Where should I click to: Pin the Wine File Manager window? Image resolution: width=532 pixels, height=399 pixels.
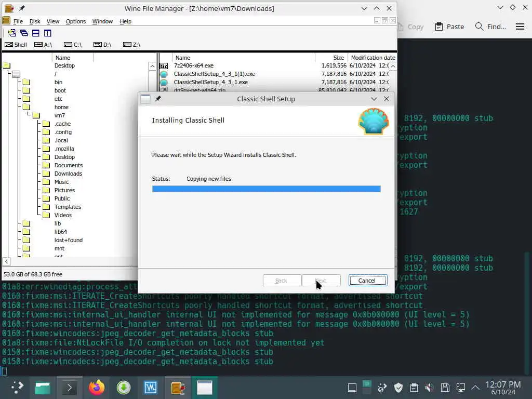pyautogui.click(x=22, y=8)
